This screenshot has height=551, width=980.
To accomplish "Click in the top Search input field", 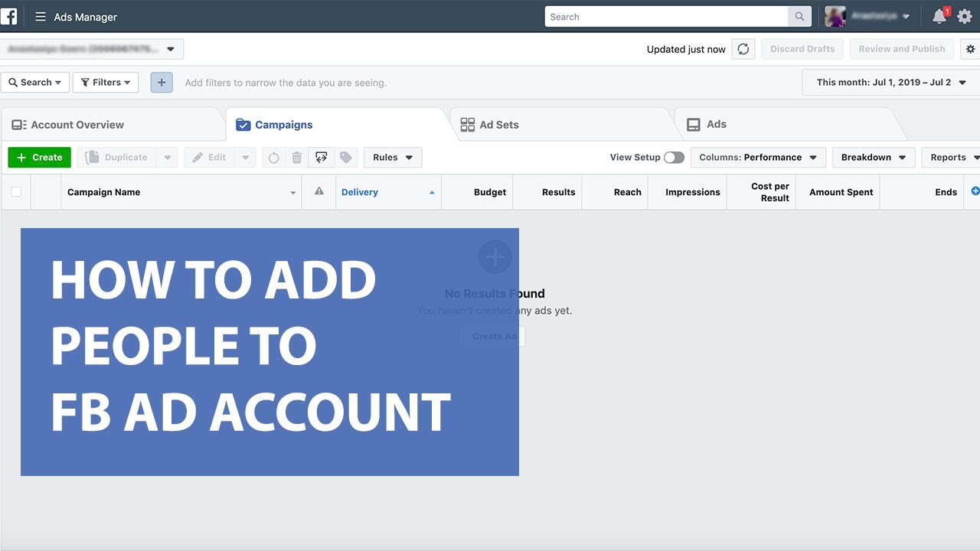I will (666, 17).
